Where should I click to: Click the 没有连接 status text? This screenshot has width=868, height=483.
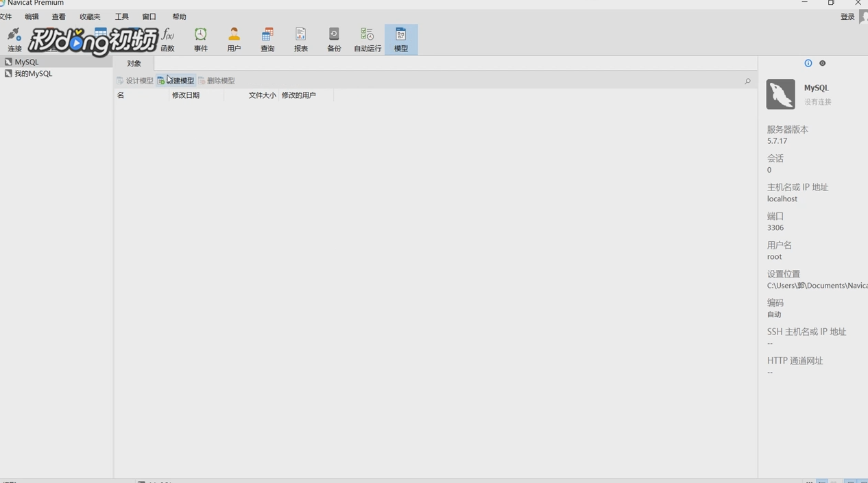point(818,102)
